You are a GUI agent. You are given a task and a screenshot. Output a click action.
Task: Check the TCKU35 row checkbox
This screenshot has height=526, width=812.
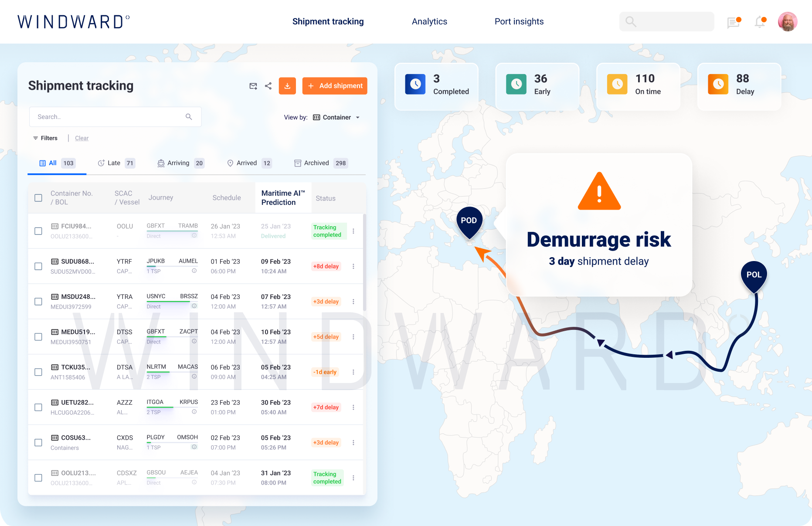[x=38, y=372]
